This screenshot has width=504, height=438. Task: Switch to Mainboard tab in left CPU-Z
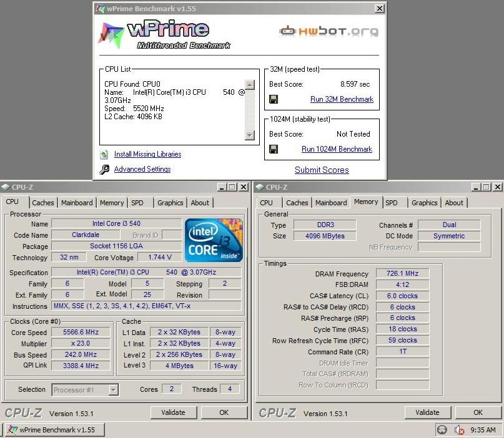(77, 203)
